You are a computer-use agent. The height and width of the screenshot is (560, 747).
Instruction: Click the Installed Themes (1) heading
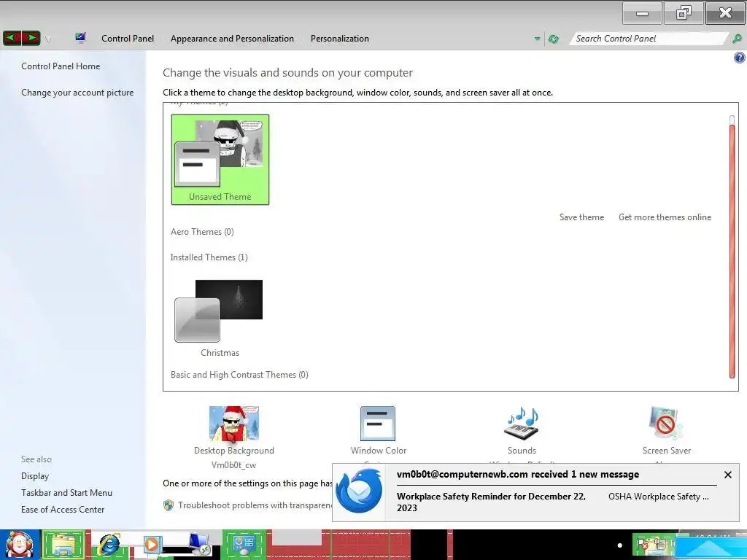(209, 257)
